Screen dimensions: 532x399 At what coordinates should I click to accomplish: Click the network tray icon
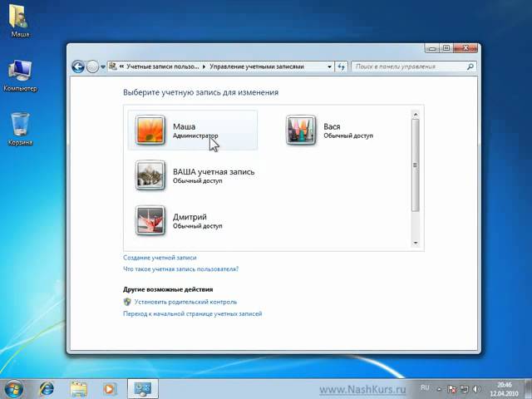point(464,389)
